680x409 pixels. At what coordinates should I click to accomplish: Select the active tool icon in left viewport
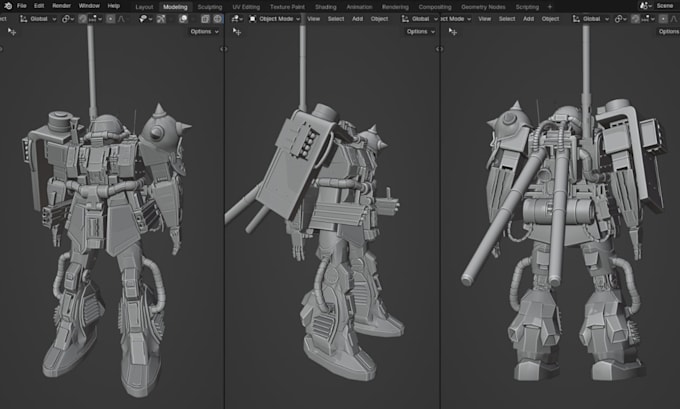pos(12,32)
